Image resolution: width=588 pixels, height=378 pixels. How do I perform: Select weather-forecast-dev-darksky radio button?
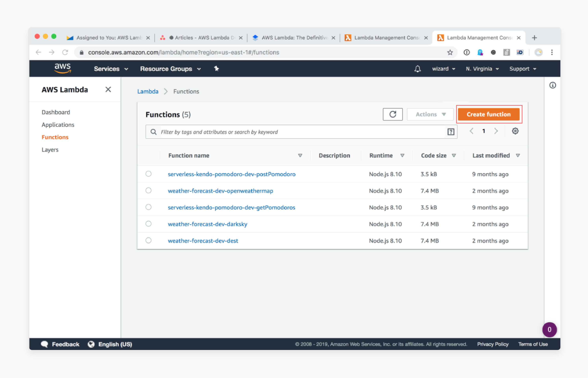[148, 224]
